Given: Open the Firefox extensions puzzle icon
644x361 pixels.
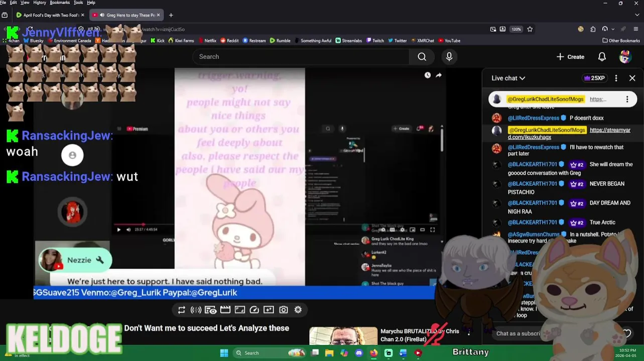Looking at the screenshot, I should pos(593,29).
